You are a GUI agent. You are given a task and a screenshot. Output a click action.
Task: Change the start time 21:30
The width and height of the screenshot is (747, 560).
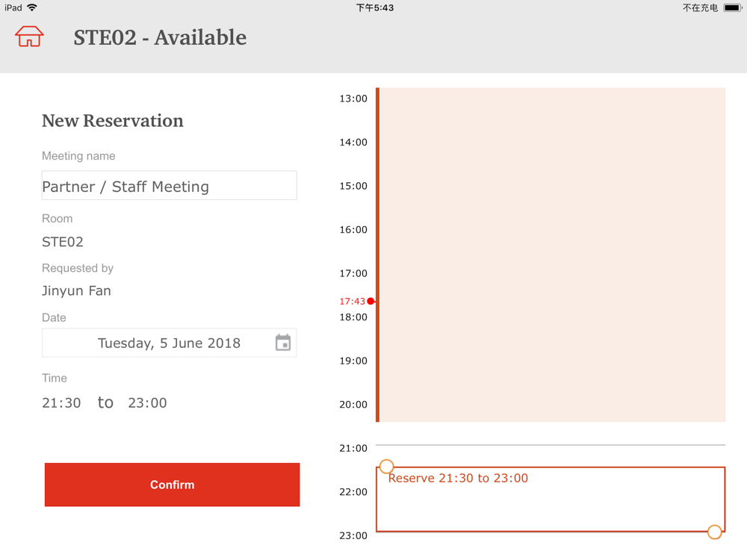[61, 403]
